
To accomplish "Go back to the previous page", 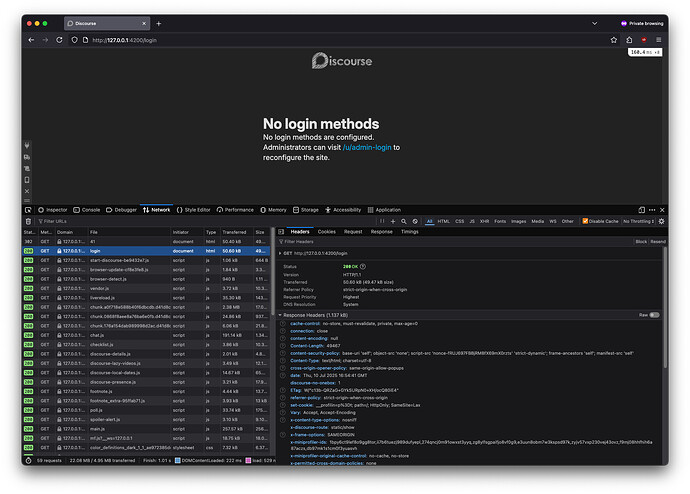I will click(31, 40).
